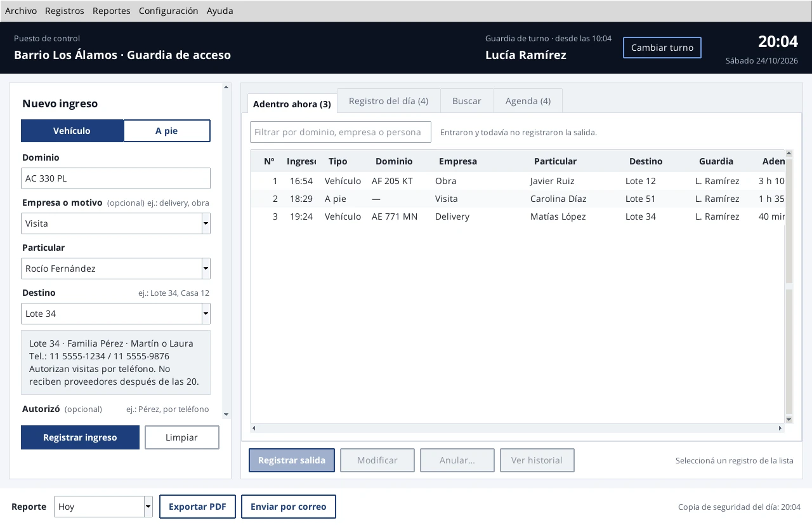Switch to Registro del día tab

[388, 100]
